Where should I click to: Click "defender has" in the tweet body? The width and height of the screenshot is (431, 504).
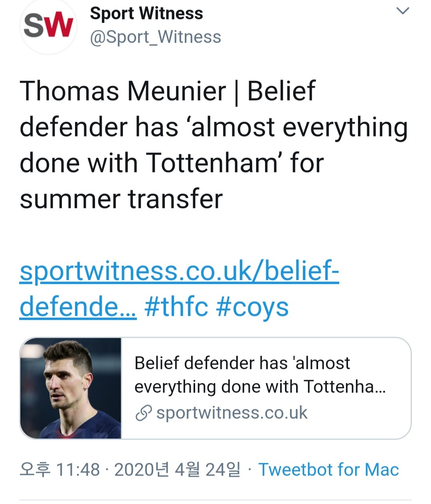click(x=99, y=127)
